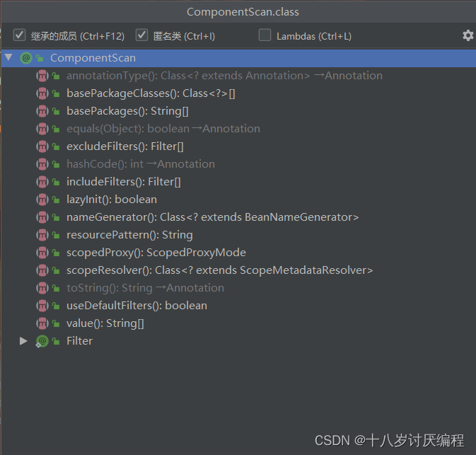Screen dimensions: 476x455
Task: Click method icon beside basePackageClasses()
Action: pos(42,93)
